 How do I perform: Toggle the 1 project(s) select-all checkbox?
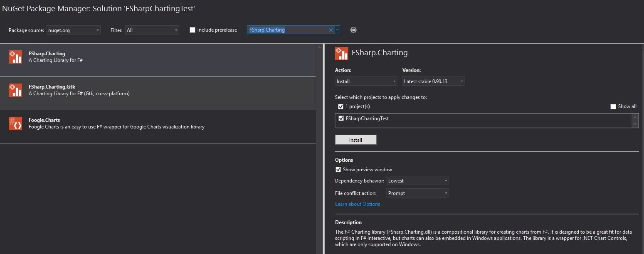point(341,106)
